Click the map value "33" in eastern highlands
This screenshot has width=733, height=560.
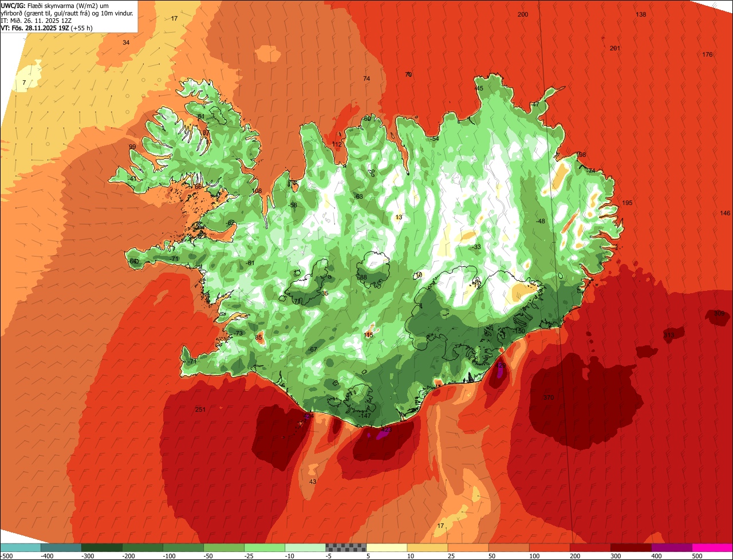click(x=477, y=247)
